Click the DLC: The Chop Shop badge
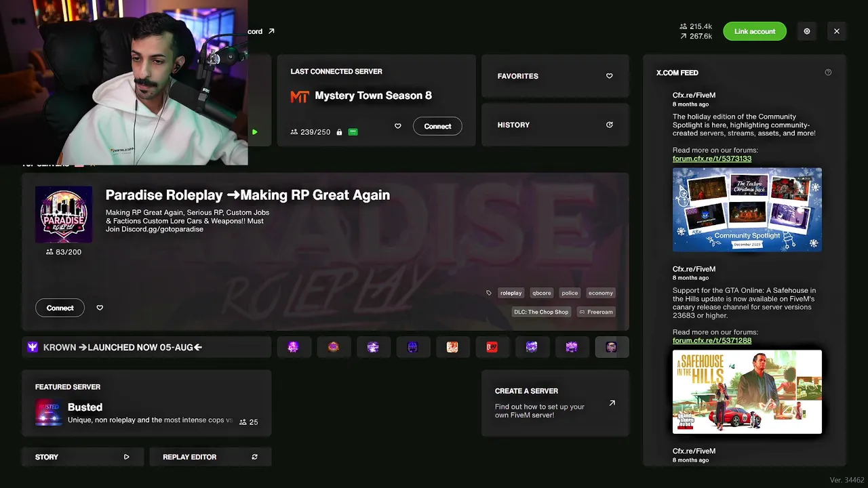The width and height of the screenshot is (868, 488). [x=542, y=312]
